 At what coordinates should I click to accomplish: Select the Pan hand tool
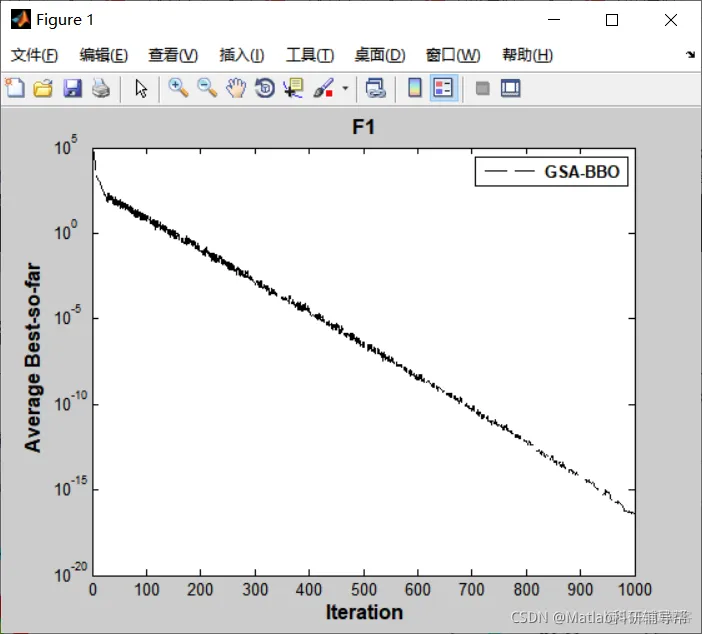pyautogui.click(x=236, y=88)
